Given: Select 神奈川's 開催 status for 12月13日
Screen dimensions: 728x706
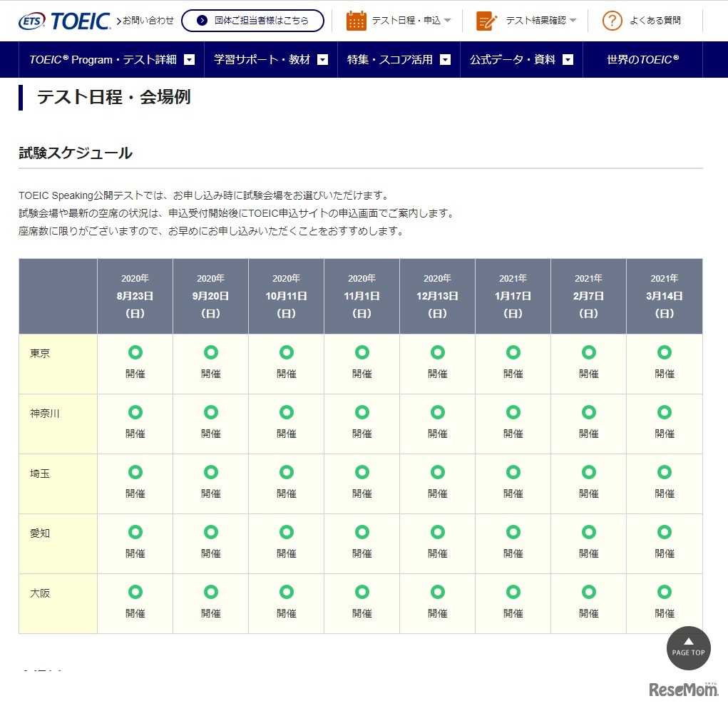Looking at the screenshot, I should click(437, 411).
